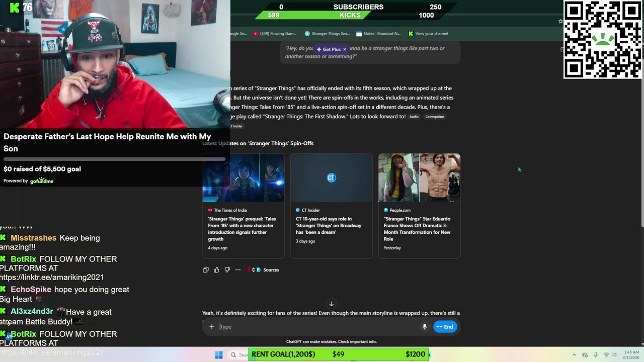
Task: Click the Type message input field
Action: [318, 327]
